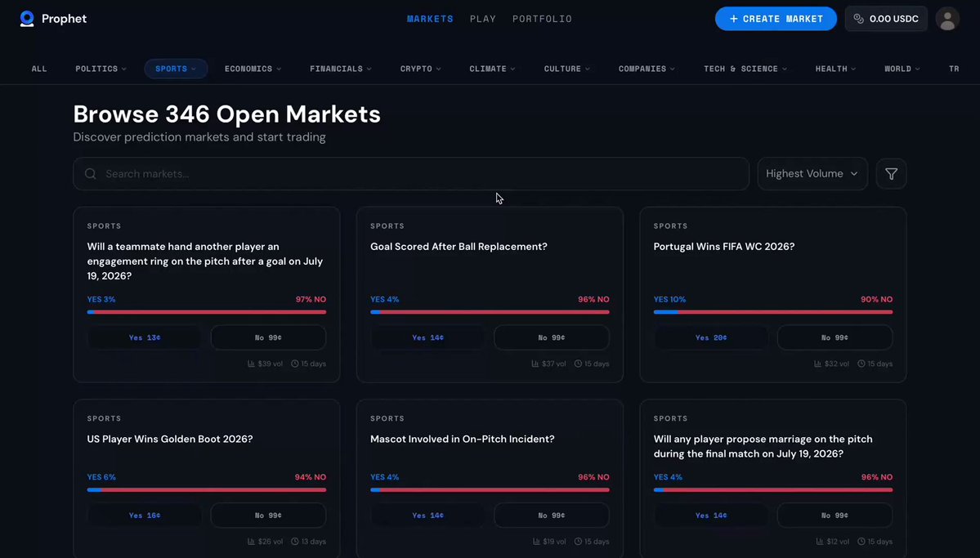Viewport: 980px width, 558px height.
Task: Buy No 99¢ on Mascot On-Pitch Incident
Action: 551,516
